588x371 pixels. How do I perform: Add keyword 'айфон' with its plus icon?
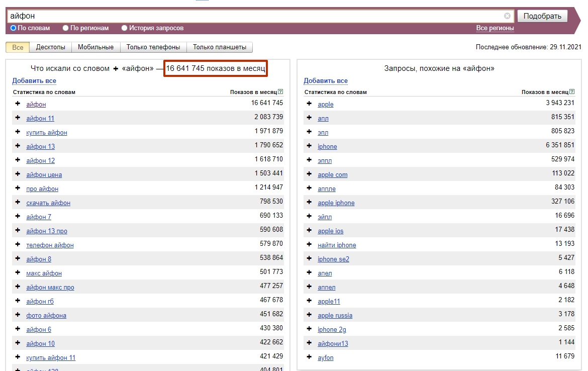[18, 104]
